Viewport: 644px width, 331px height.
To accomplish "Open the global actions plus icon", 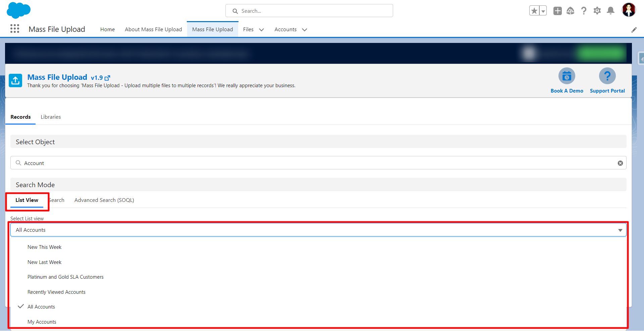I will (x=557, y=11).
